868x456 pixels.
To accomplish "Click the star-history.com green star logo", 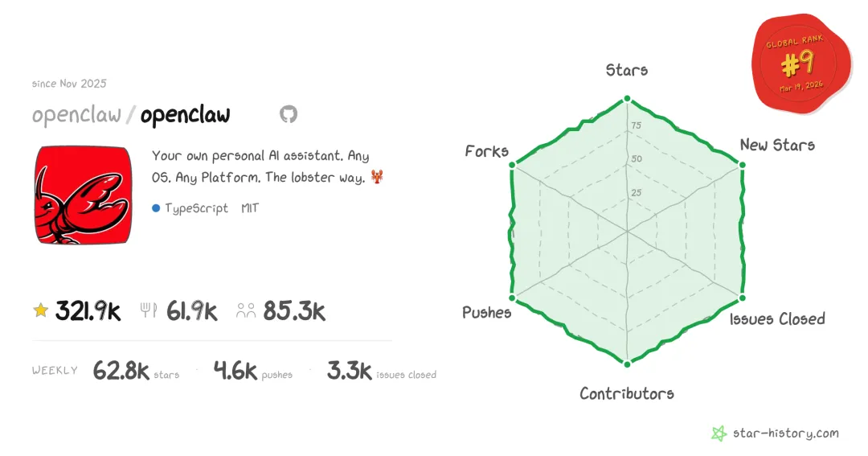I will click(x=719, y=433).
